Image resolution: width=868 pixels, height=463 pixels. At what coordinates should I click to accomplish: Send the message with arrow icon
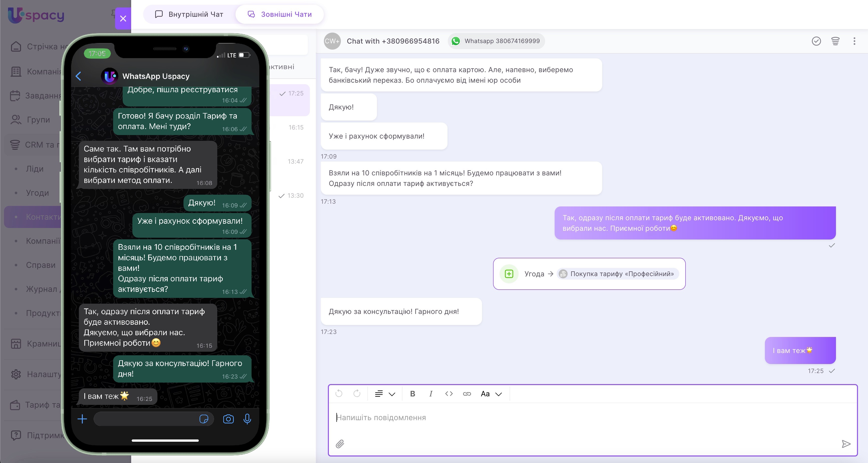pyautogui.click(x=846, y=444)
